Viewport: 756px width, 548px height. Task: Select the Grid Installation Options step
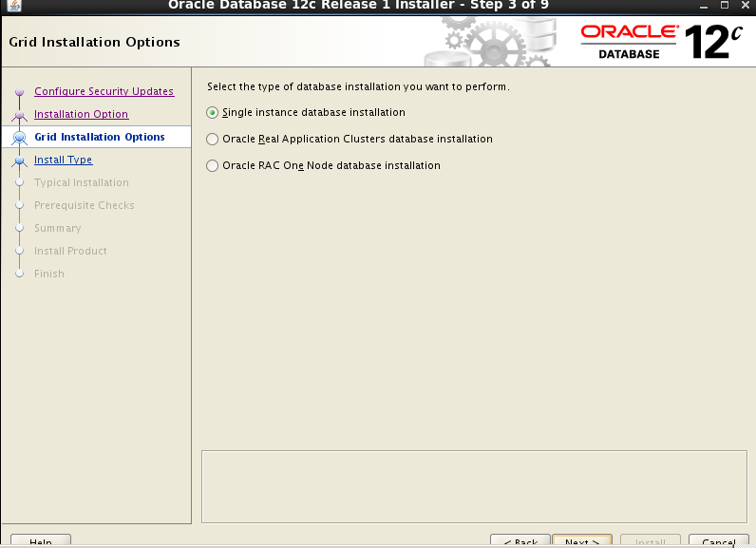(x=100, y=137)
